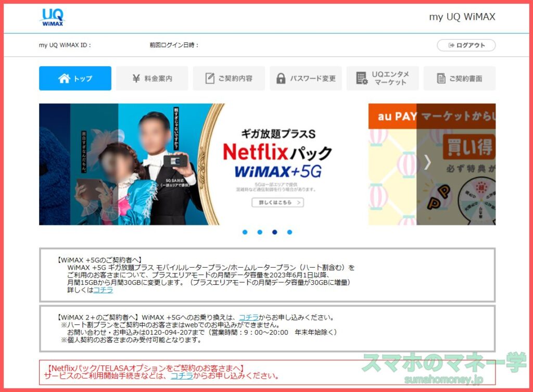Screen dimensions: 533x392
Task: Click the 前回ログイン日時 label
Action: pyautogui.click(x=174, y=45)
